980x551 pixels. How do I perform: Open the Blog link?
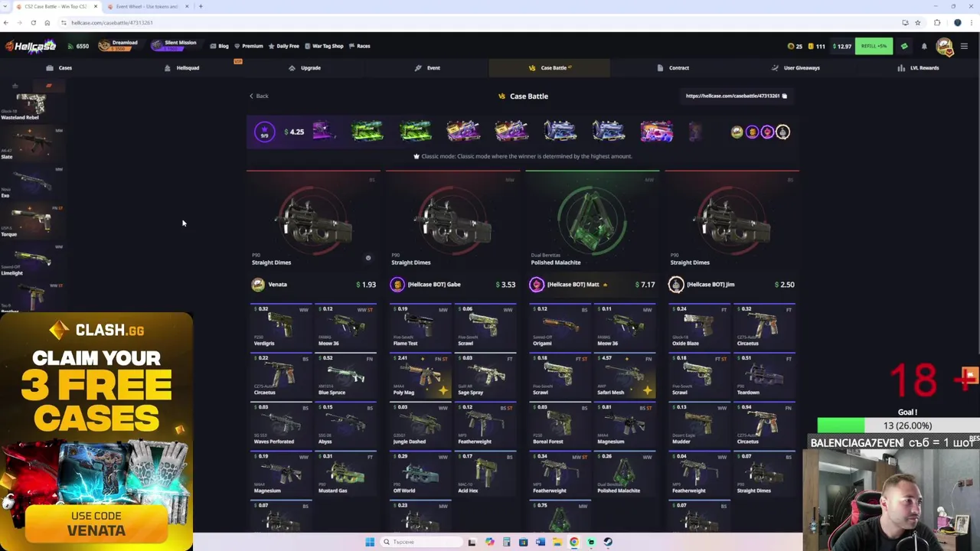(220, 46)
